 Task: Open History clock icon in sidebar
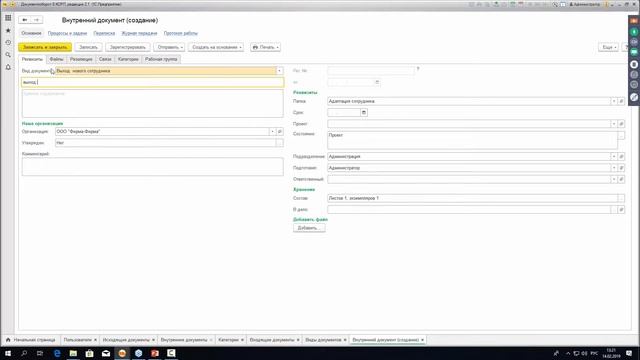(8, 42)
